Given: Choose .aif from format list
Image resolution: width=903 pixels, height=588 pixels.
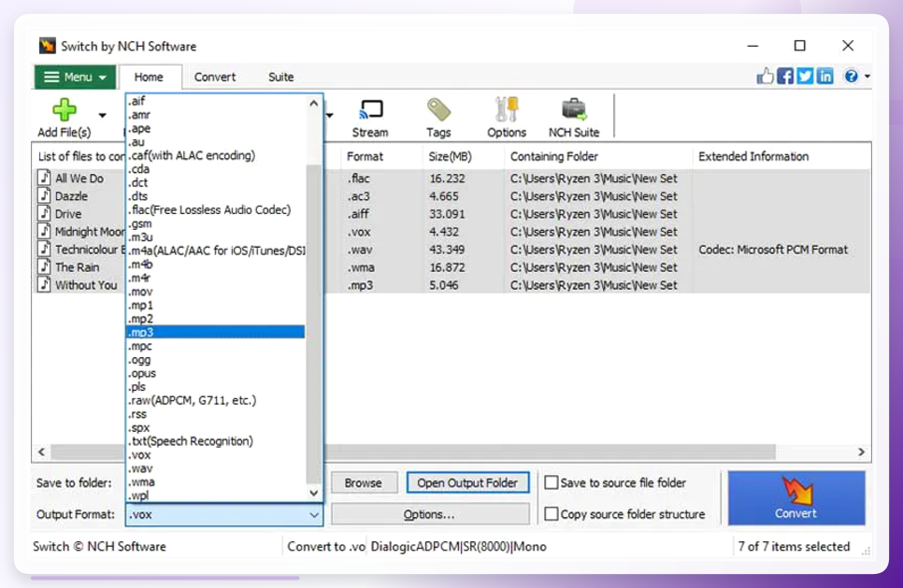Looking at the screenshot, I should (215, 101).
